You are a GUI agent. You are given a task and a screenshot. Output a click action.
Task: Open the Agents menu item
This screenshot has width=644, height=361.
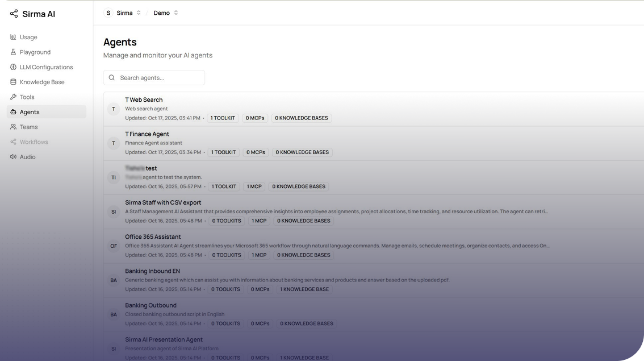pyautogui.click(x=30, y=112)
